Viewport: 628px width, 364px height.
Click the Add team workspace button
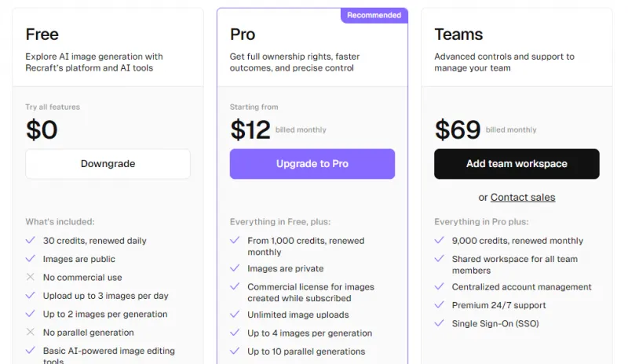point(517,164)
